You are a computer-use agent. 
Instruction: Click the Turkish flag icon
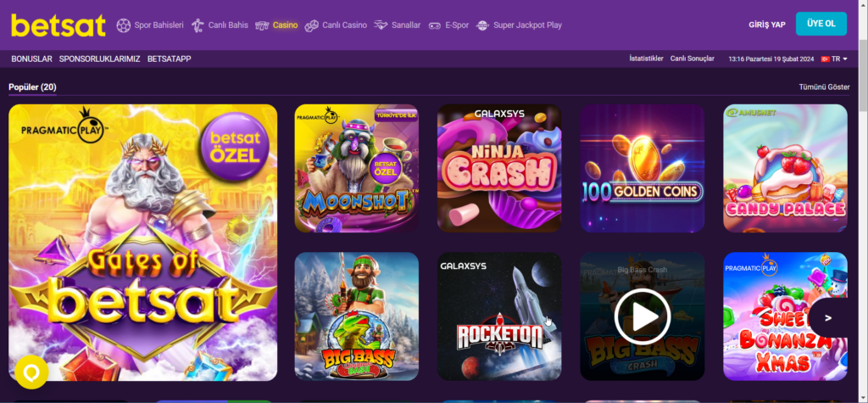pyautogui.click(x=825, y=59)
